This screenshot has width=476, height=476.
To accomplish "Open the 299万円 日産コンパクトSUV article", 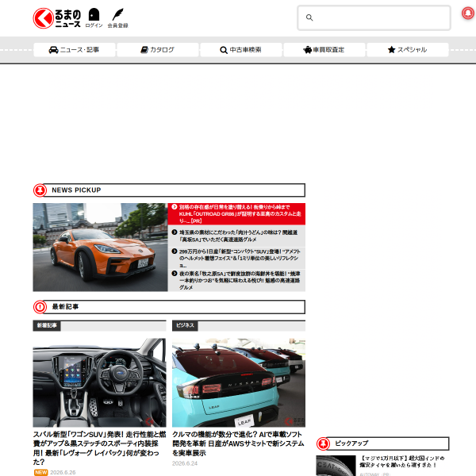I will pyautogui.click(x=240, y=258).
